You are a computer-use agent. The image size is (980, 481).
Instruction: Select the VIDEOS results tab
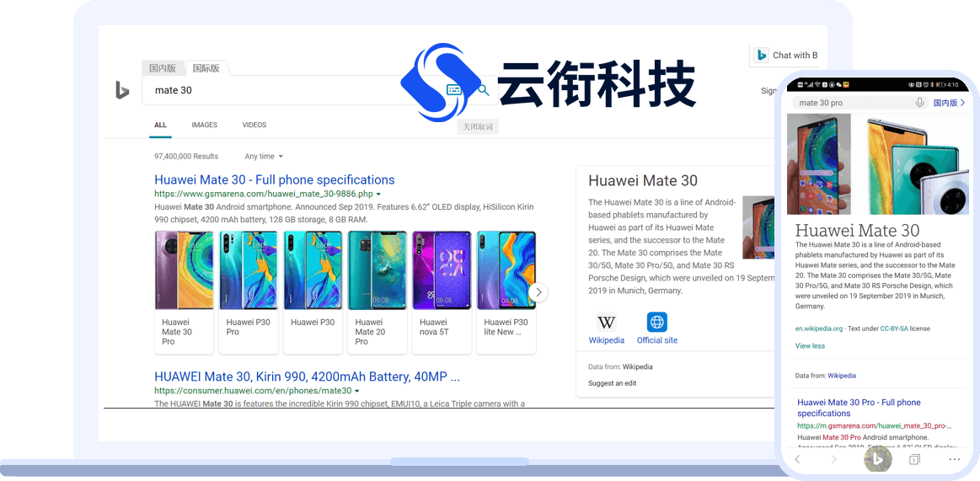click(254, 125)
